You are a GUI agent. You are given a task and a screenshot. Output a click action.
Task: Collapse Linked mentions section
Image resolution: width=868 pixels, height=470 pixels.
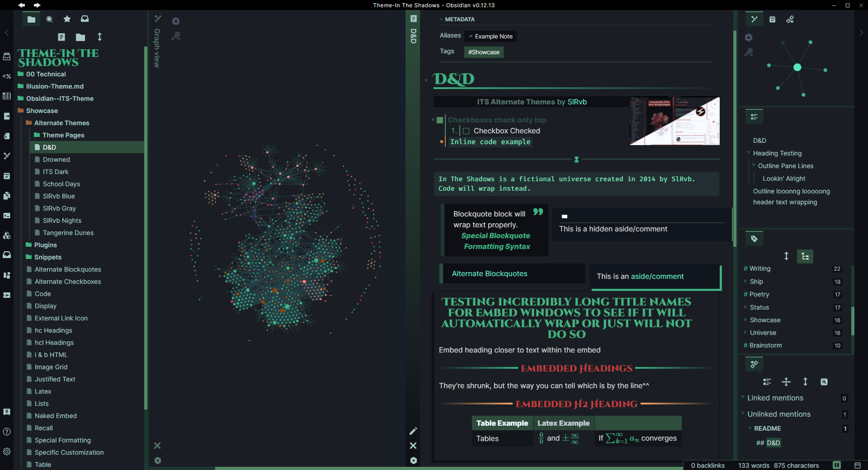tap(743, 397)
